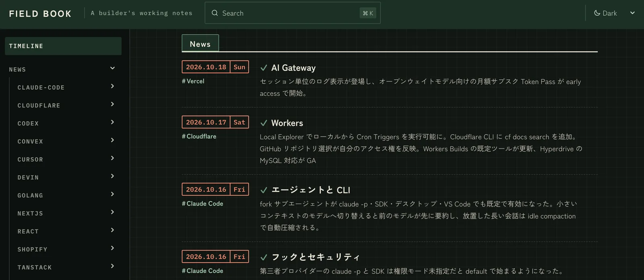Select the News tab

point(200,43)
